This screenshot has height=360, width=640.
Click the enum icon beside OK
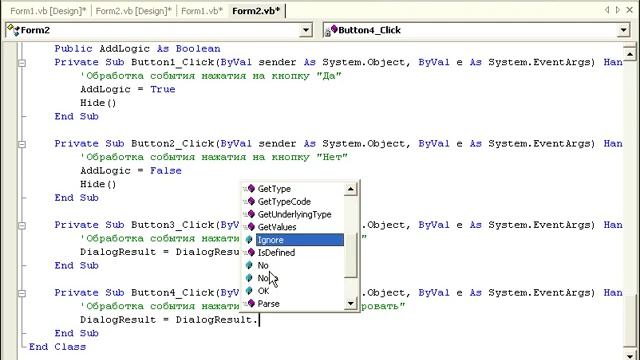point(249,291)
